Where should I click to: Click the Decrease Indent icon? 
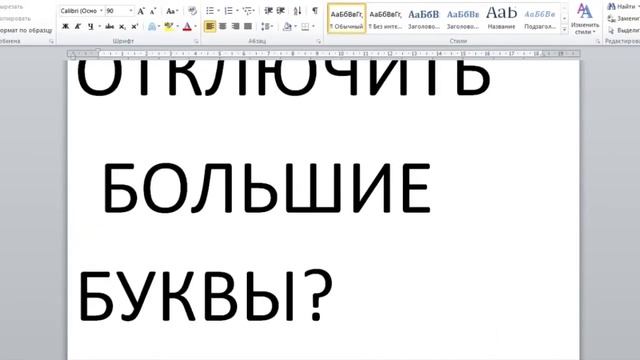pyautogui.click(x=269, y=11)
